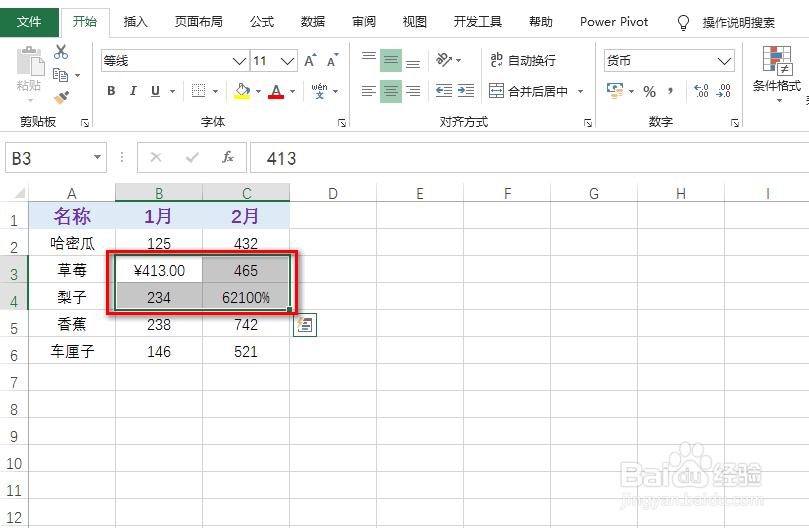Click the formula bar confirm checkmark
Image resolution: width=809 pixels, height=528 pixels.
[x=192, y=157]
